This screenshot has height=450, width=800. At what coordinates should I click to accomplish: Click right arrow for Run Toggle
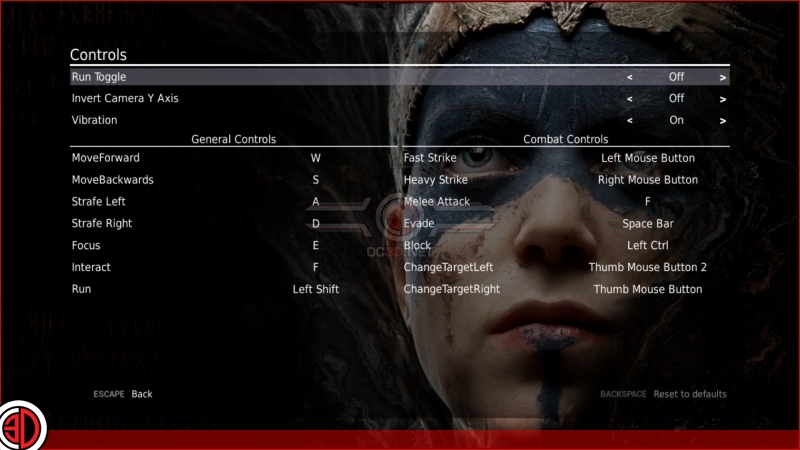tap(722, 78)
